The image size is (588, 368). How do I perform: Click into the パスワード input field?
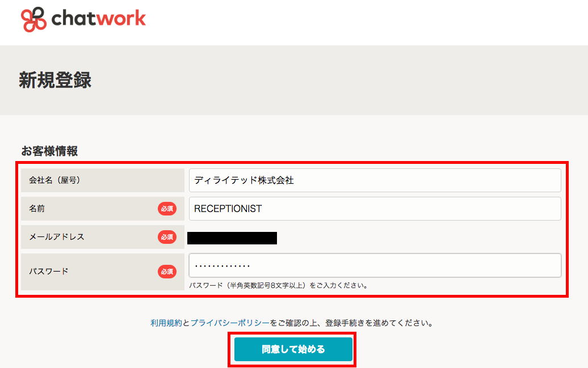pos(375,265)
